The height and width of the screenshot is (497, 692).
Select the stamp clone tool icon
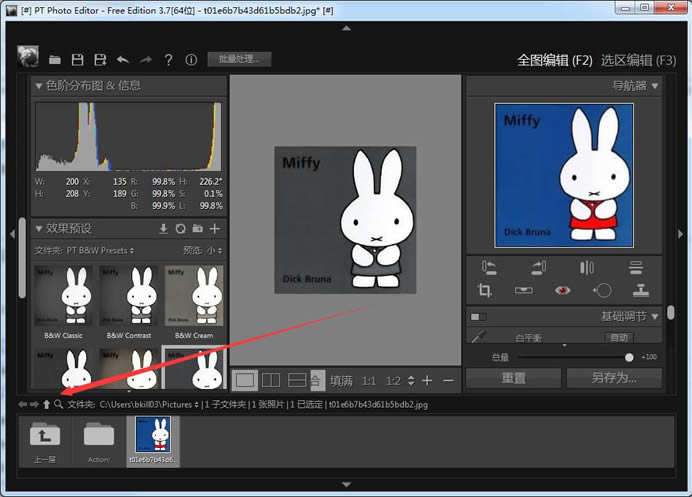point(641,290)
